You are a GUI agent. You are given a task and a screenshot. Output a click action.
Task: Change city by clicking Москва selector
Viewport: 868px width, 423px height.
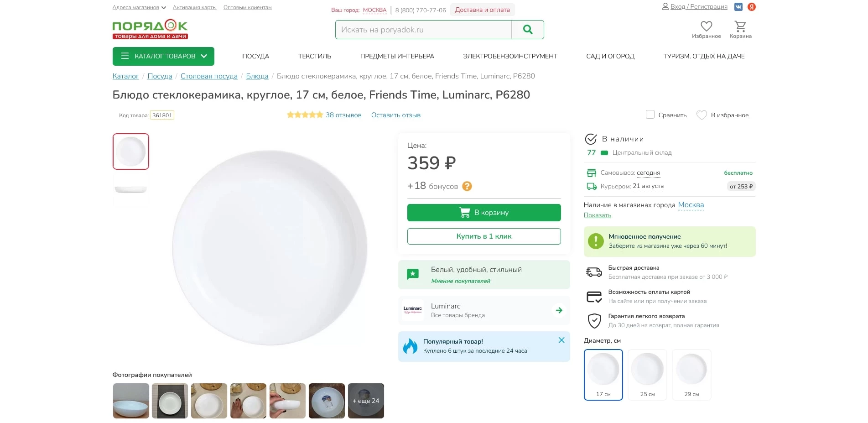click(x=374, y=10)
